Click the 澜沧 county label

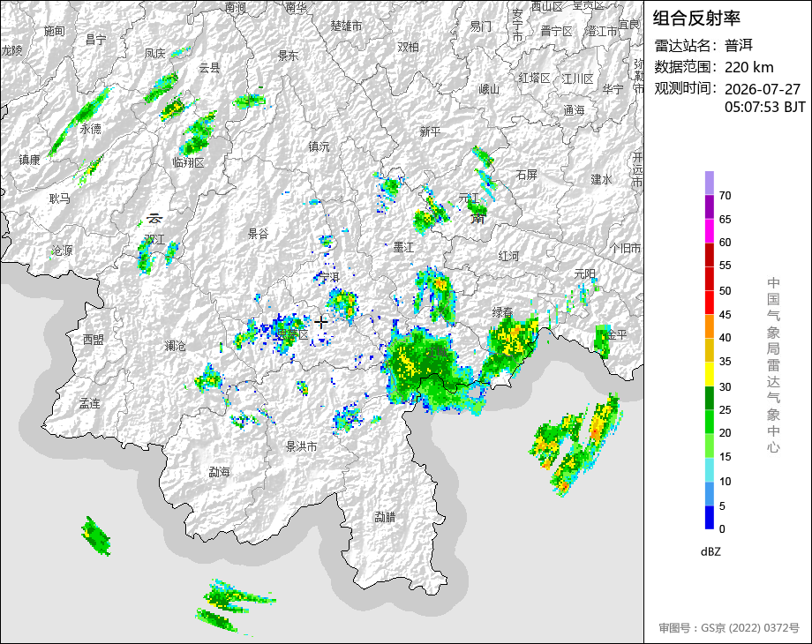pyautogui.click(x=175, y=345)
